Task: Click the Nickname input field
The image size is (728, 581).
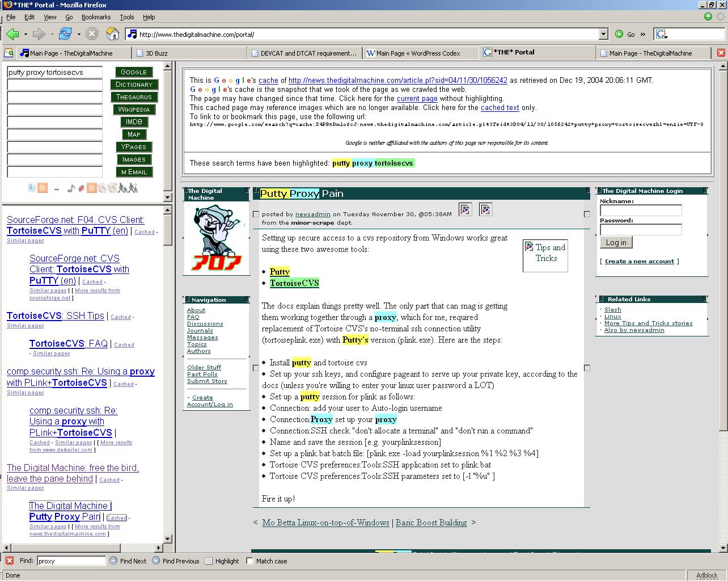Action: (x=641, y=210)
